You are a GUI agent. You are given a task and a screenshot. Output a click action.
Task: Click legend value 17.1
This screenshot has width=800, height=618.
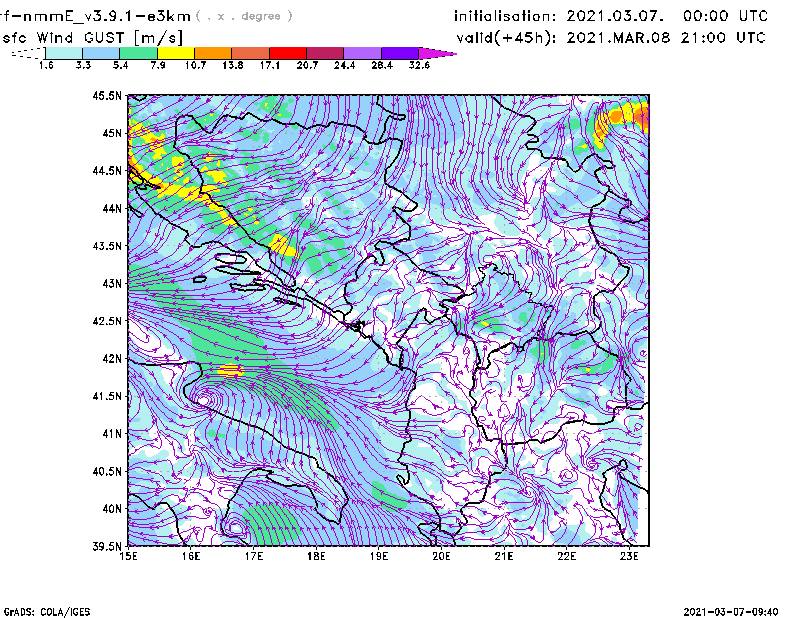(270, 65)
